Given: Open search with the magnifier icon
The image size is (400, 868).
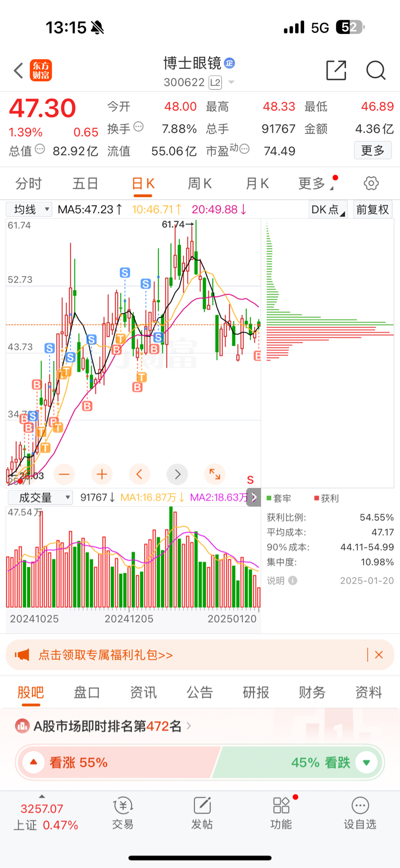Looking at the screenshot, I should pyautogui.click(x=376, y=70).
